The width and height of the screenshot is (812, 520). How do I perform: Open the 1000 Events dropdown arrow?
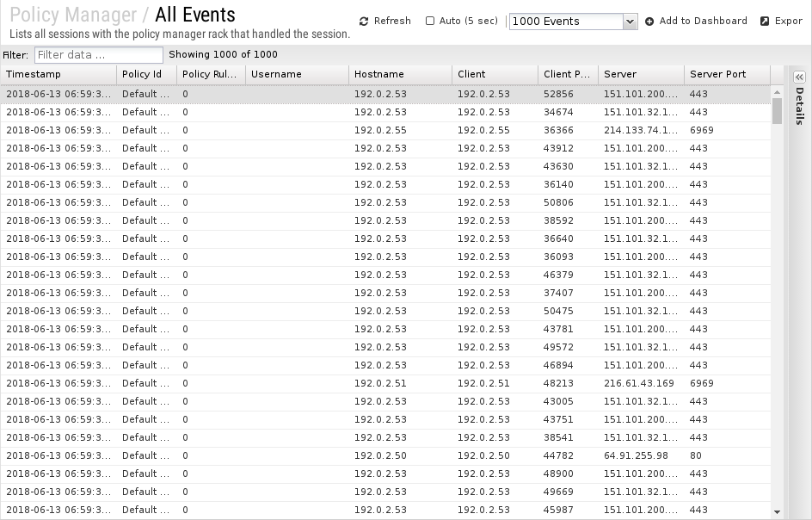pos(630,22)
